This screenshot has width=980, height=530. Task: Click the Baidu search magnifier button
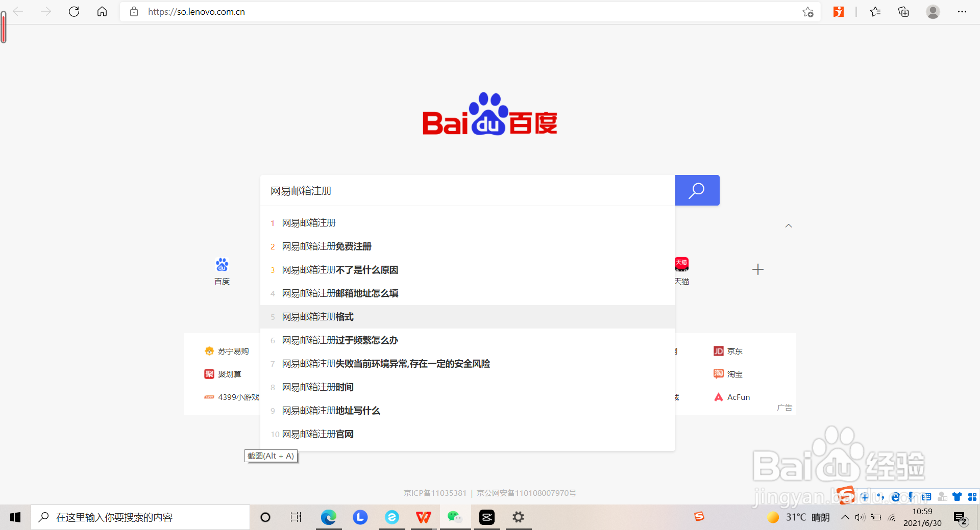[697, 190]
